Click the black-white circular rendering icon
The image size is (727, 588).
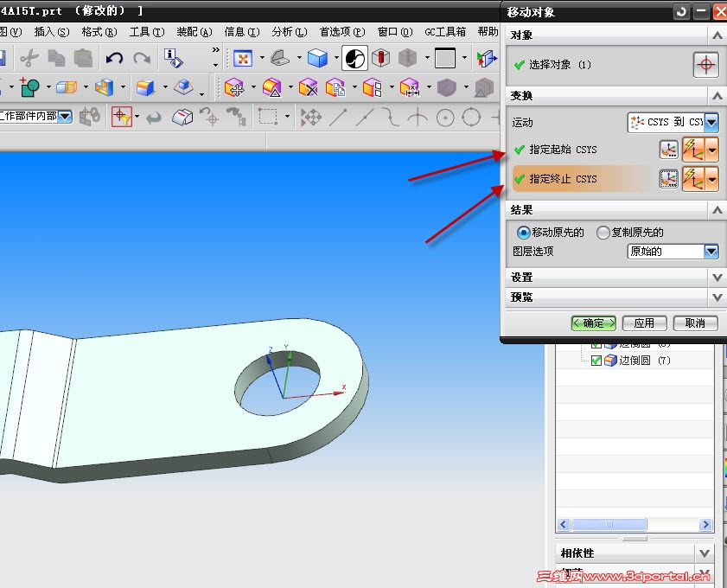coord(354,58)
